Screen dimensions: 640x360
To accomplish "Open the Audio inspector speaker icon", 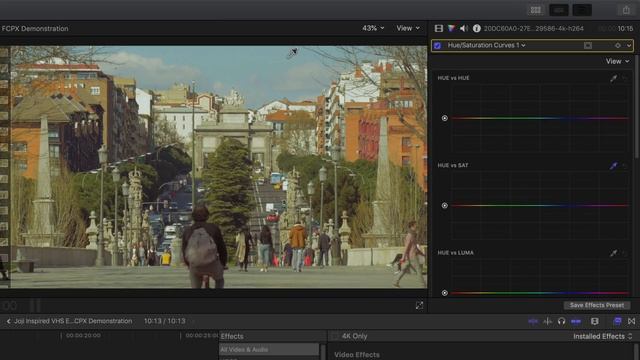I will point(464,28).
